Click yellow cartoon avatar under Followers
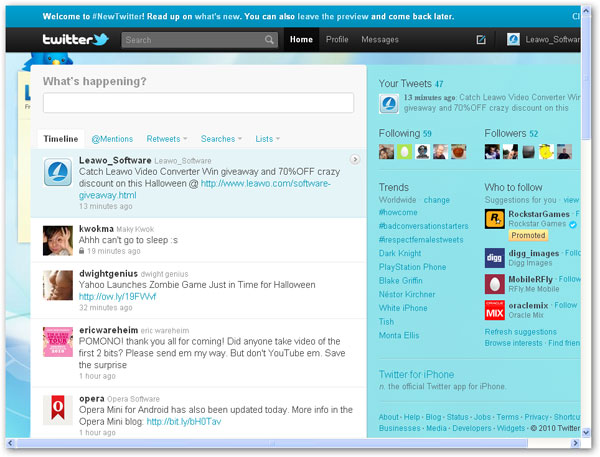Screen dimensions: 600x457 coord(546,152)
